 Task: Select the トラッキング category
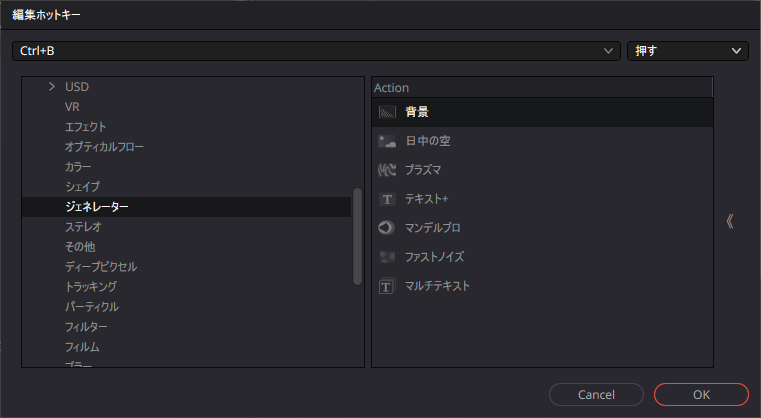tap(91, 287)
